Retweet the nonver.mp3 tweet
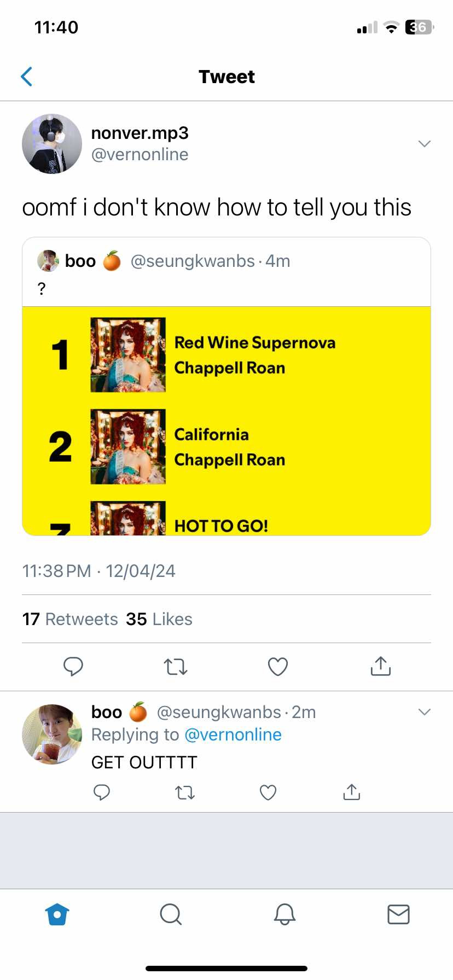 coord(176,666)
